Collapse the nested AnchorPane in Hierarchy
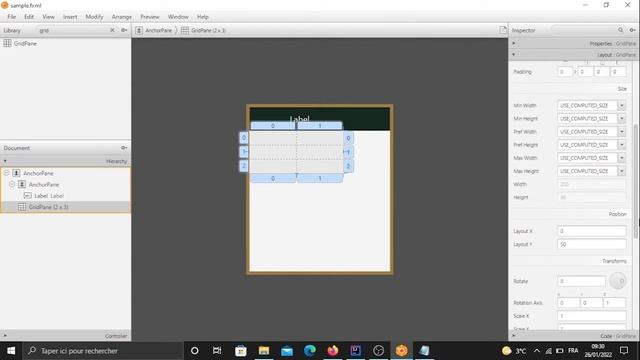The width and height of the screenshot is (640, 360). 12,184
